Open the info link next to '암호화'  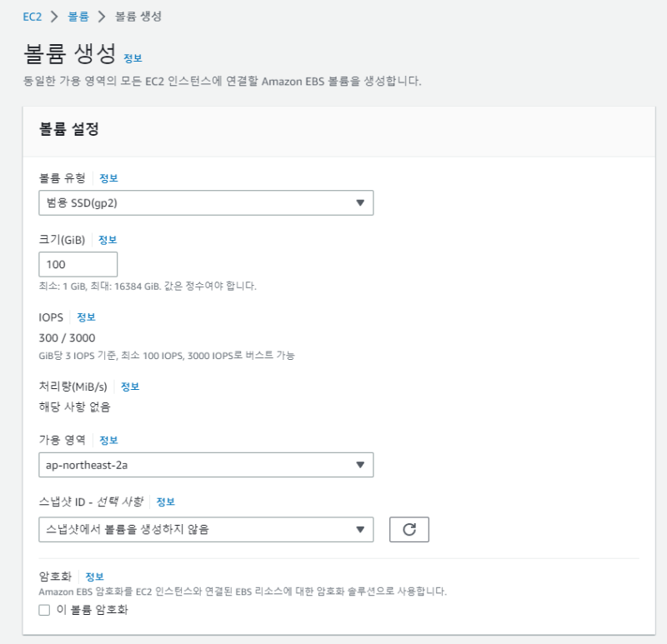tap(94, 577)
